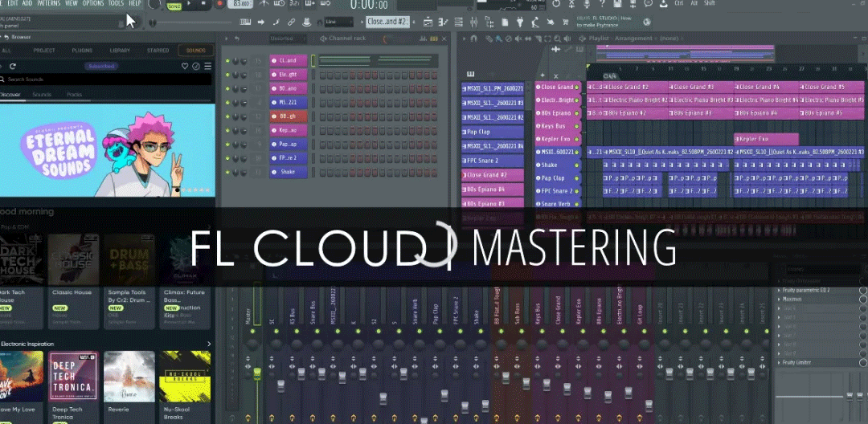Open the Line snap dropdown
868x424 pixels.
[338, 22]
